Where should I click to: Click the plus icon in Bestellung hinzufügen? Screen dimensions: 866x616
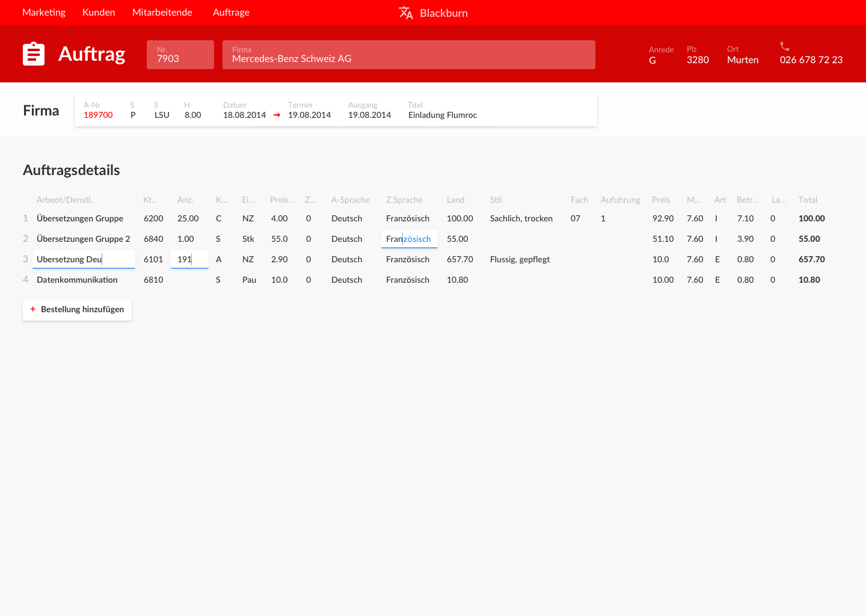(x=32, y=309)
